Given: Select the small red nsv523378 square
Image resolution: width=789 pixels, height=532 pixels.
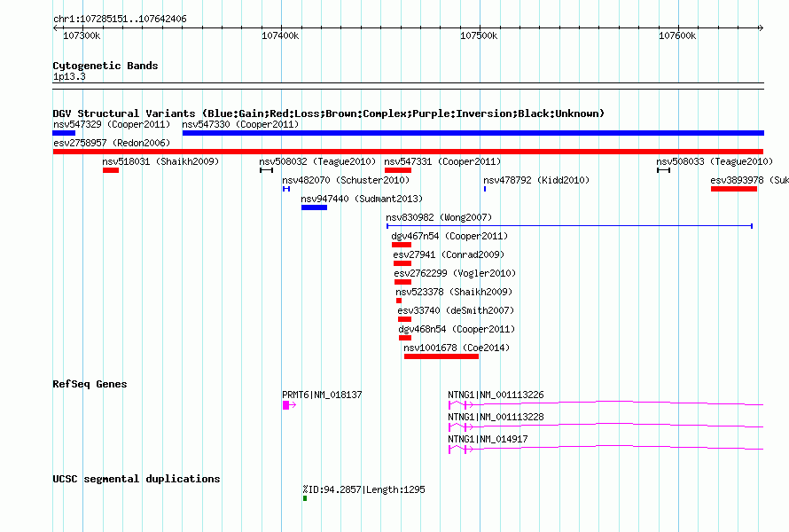Looking at the screenshot, I should click(399, 301).
